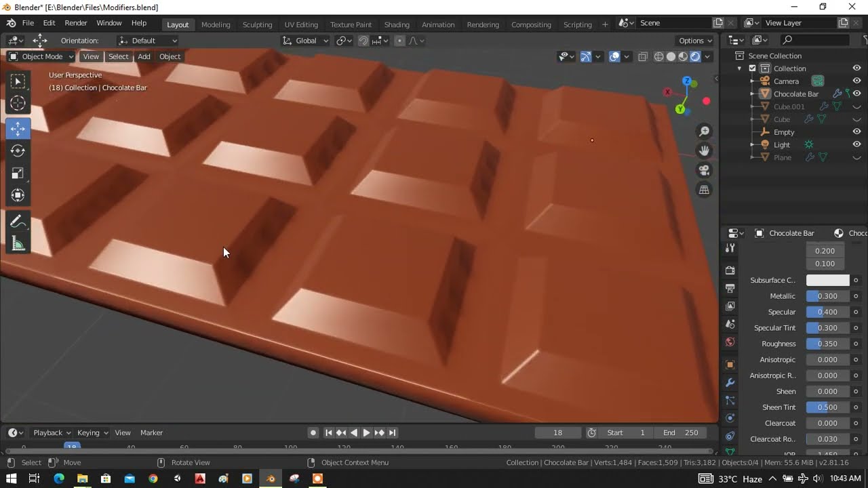Click the Metallic value slider
868x488 pixels.
tap(827, 296)
